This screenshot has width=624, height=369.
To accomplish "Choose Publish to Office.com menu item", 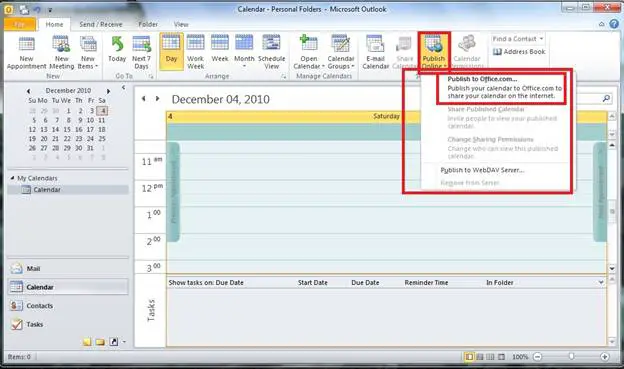I will 501,88.
